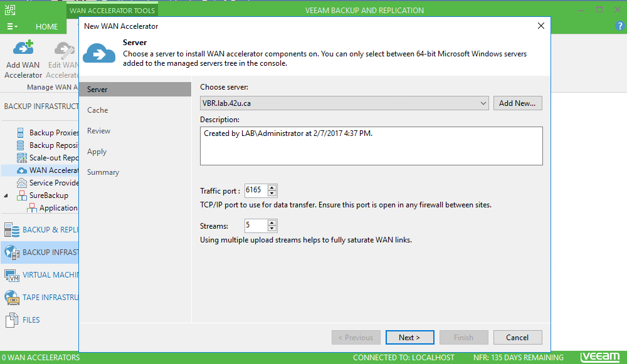Screen dimensions: 627x364
Task: Select the SureBackup node icon
Action: tap(22, 195)
